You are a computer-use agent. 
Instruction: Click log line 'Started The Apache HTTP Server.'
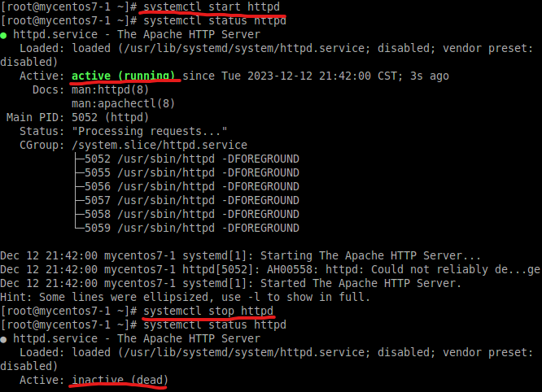tap(231, 283)
